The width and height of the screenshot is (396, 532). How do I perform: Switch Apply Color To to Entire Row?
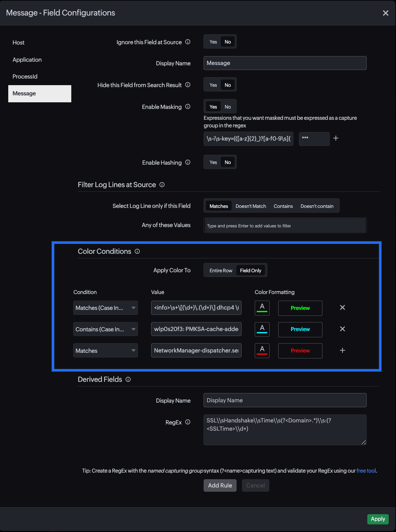[221, 271]
